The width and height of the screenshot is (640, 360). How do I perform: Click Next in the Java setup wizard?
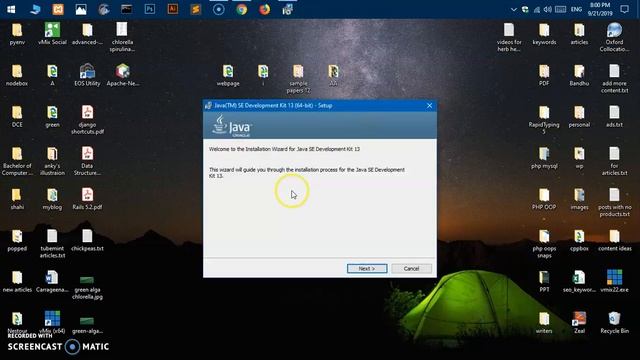[367, 269]
